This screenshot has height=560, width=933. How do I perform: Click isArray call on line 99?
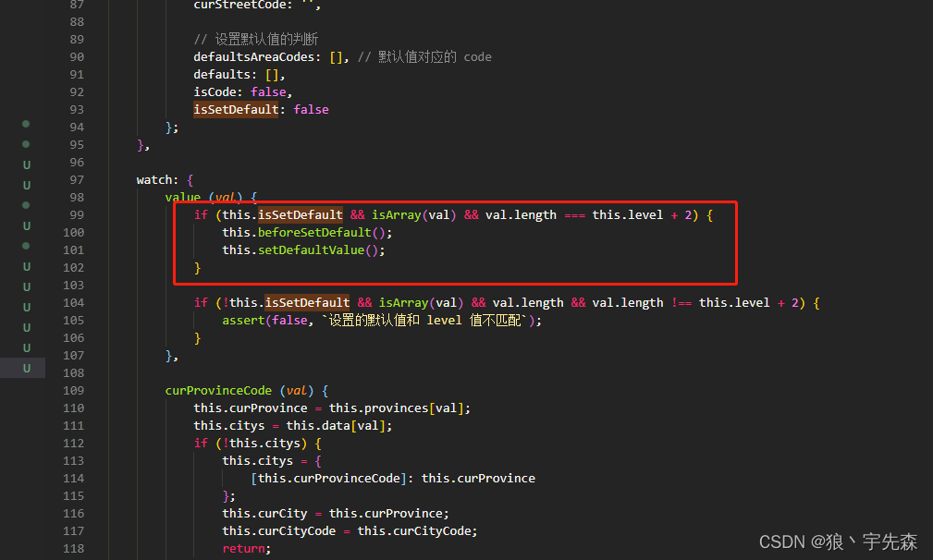(397, 215)
